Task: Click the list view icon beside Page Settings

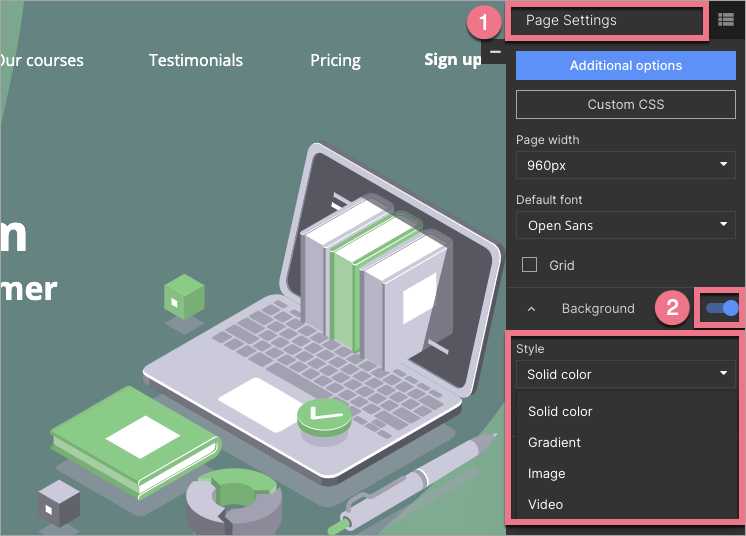Action: (725, 20)
